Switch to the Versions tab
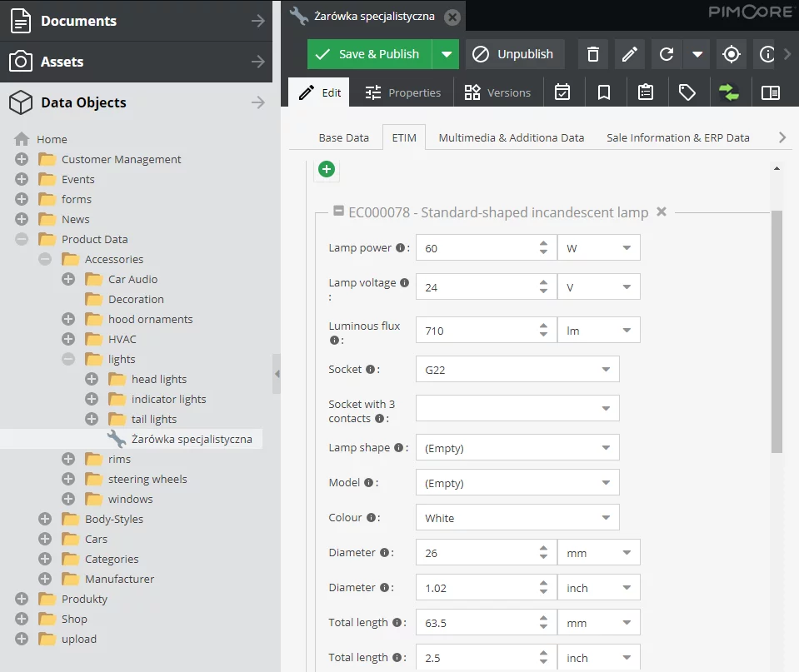This screenshot has width=799, height=672. click(497, 92)
